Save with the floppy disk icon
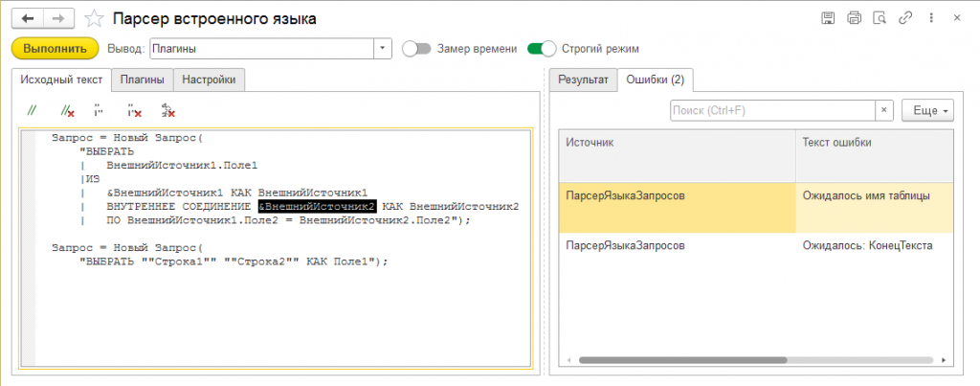The width and height of the screenshot is (980, 386). tap(828, 19)
